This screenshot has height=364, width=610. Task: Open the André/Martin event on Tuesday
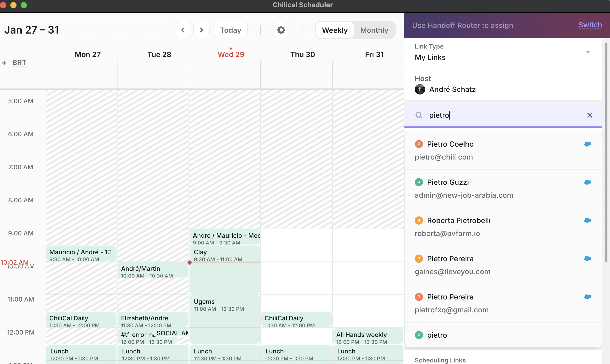coord(153,270)
